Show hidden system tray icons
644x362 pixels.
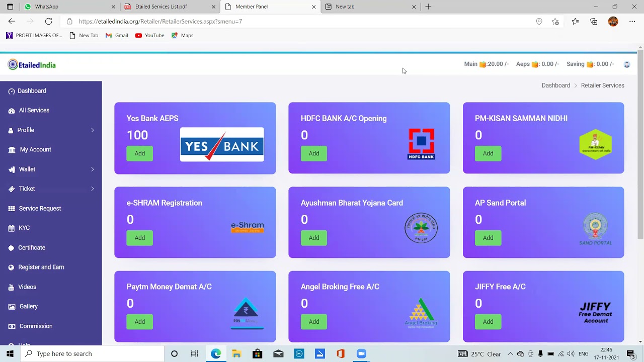pos(510,354)
